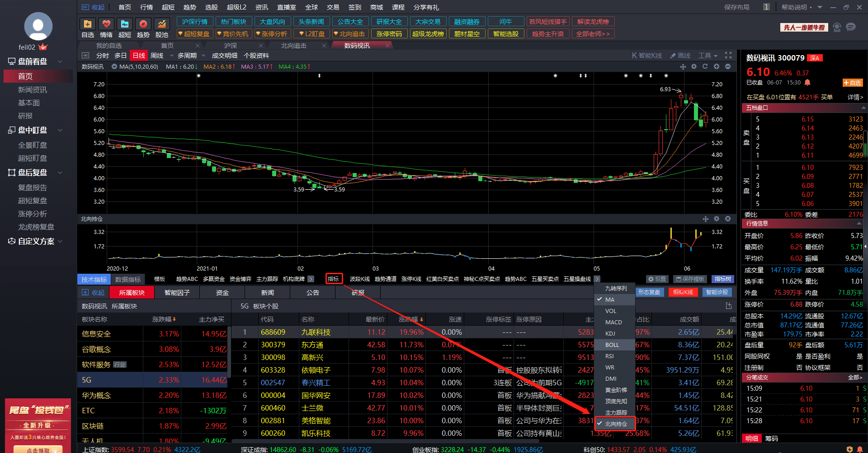Viewport: 868px width, 453px height.
Task: Zoom in the main chart with plus
Action: pos(717,66)
